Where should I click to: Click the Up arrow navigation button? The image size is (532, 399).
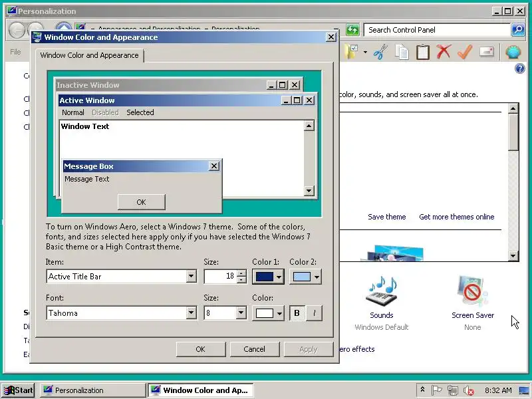click(63, 27)
